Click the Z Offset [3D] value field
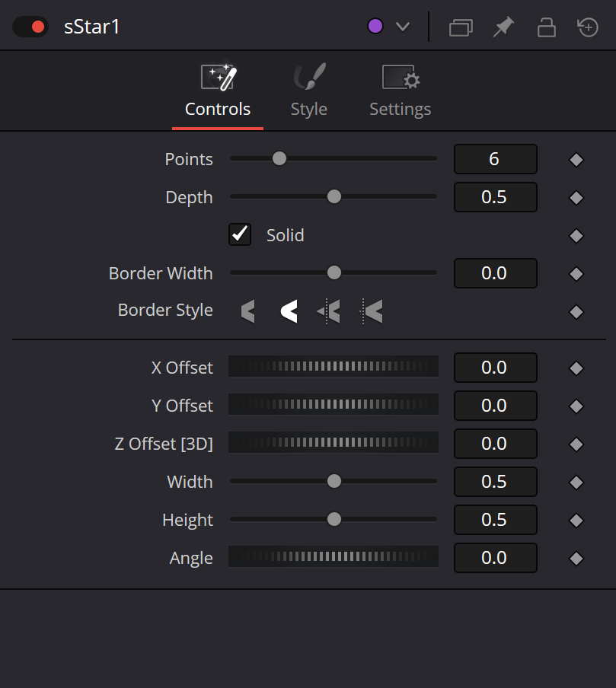This screenshot has height=688, width=616. coord(495,444)
